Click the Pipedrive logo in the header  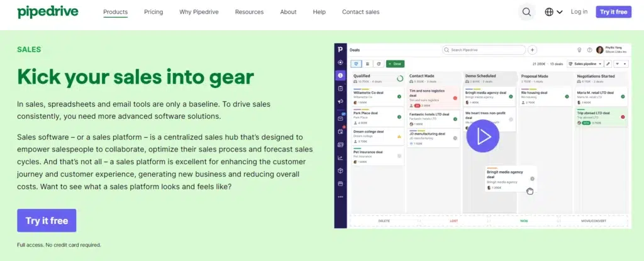(x=48, y=12)
